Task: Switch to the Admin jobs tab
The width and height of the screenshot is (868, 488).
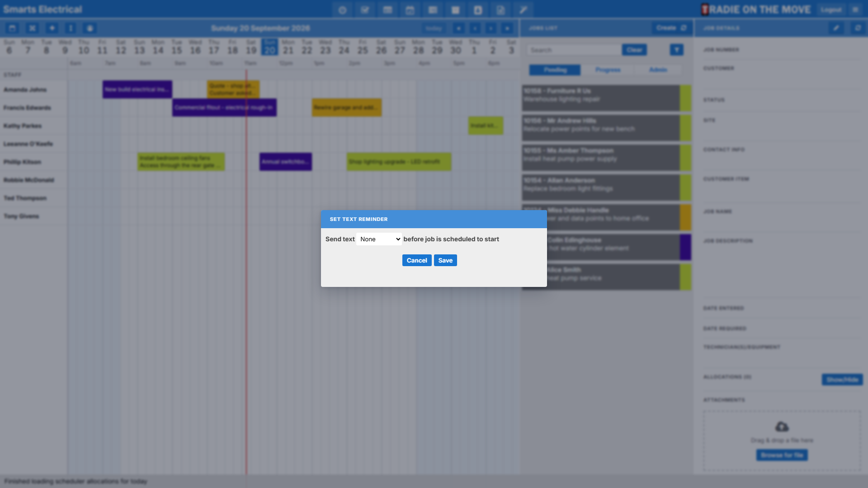Action: click(x=658, y=70)
